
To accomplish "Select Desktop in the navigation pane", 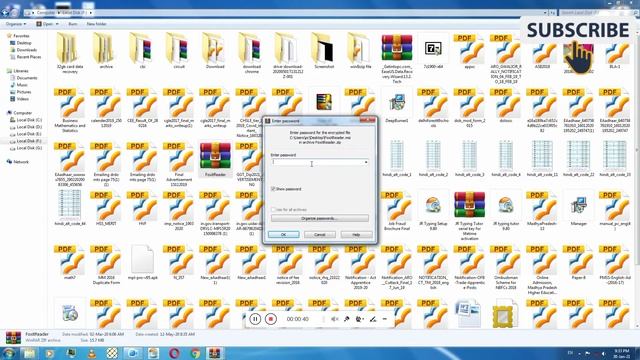I will tap(24, 43).
